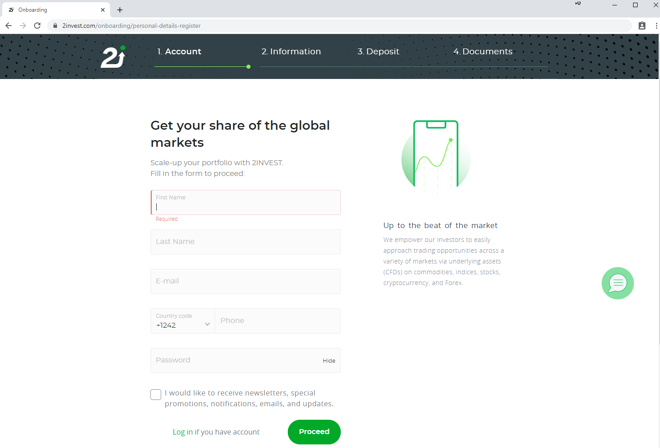
Task: Expand the Country code dropdown
Action: tap(182, 321)
